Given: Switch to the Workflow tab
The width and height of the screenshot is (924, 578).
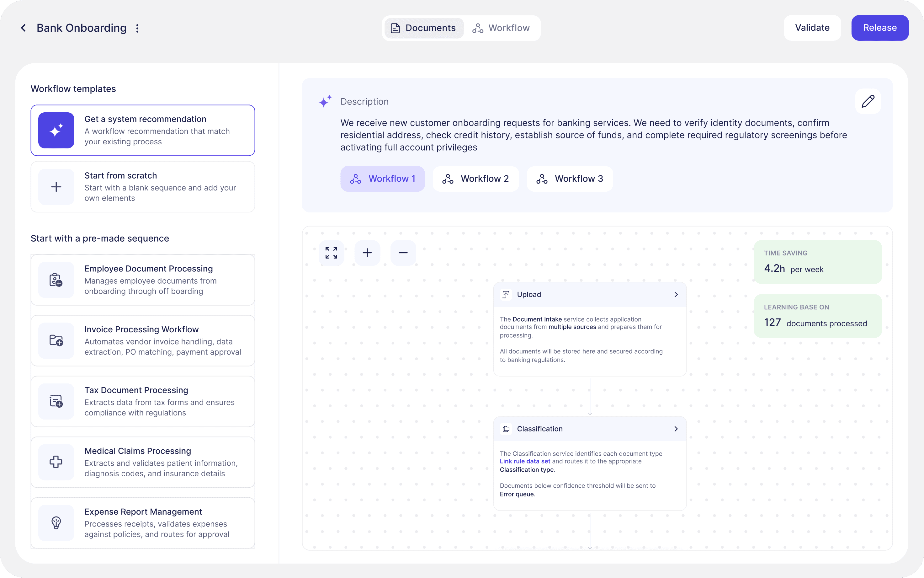Looking at the screenshot, I should (x=501, y=28).
